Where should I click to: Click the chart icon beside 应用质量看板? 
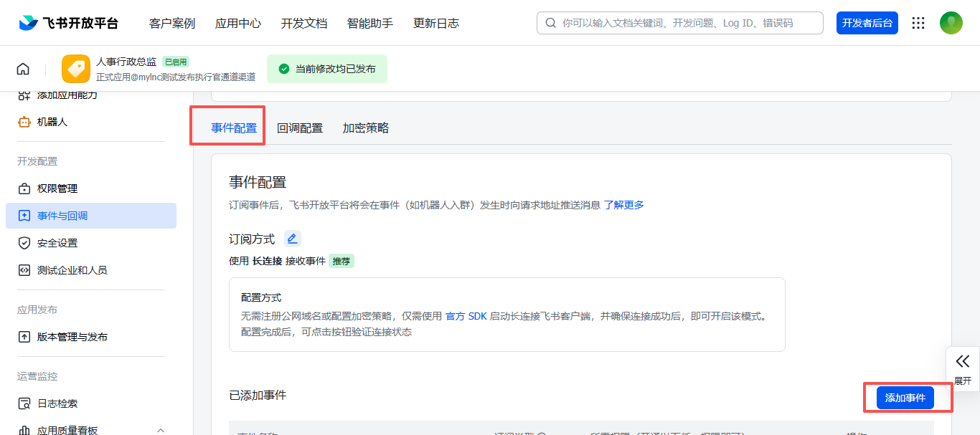(24, 430)
